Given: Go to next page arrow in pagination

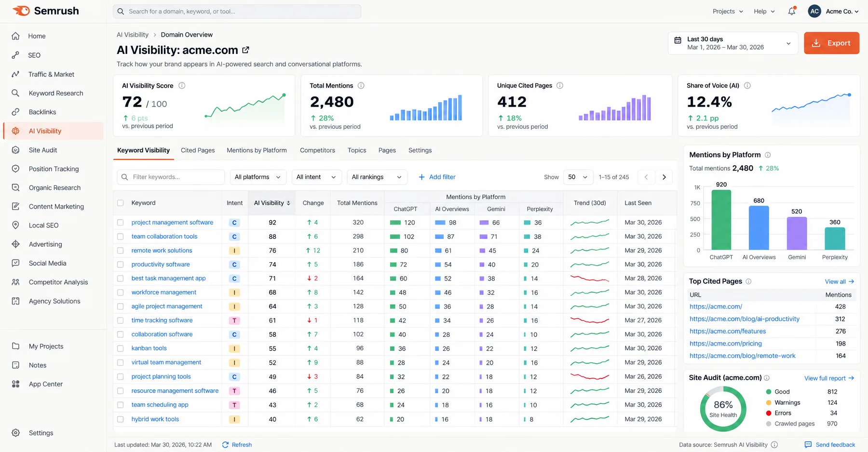Looking at the screenshot, I should pyautogui.click(x=664, y=177).
